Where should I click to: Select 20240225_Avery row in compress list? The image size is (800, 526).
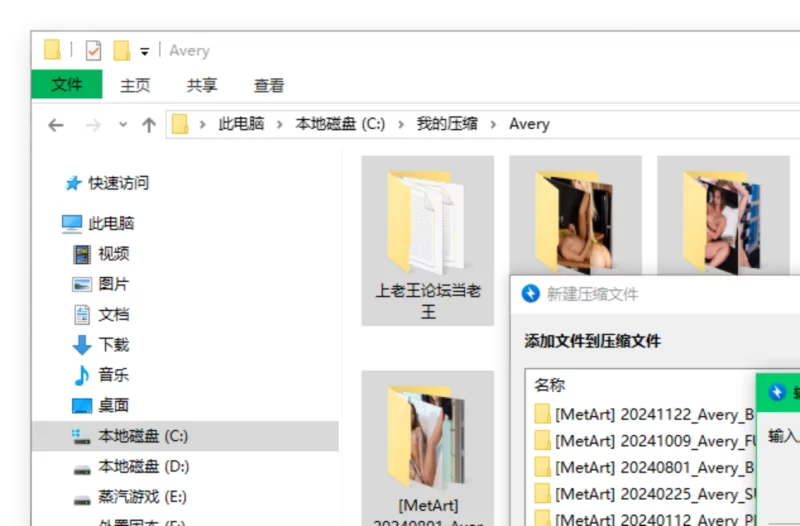tap(644, 494)
